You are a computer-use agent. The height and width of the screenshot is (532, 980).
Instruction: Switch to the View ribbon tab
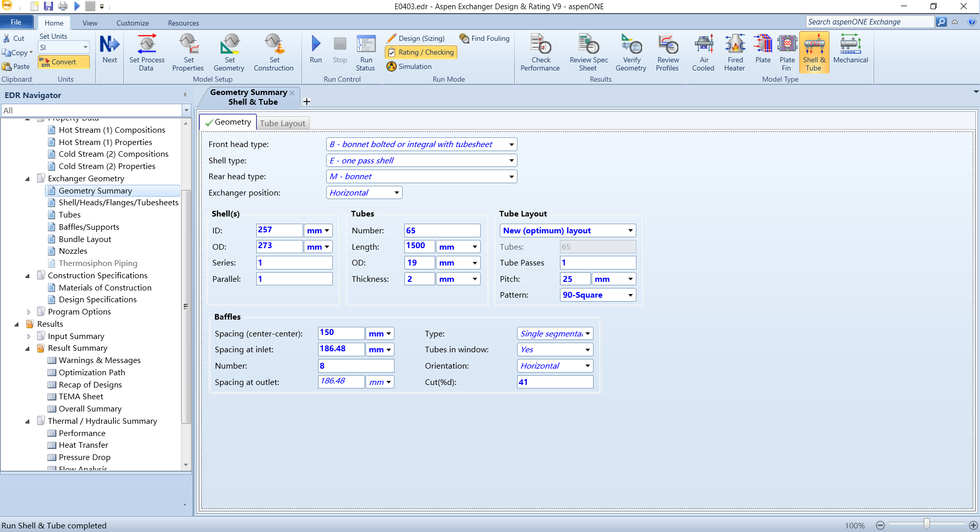(x=90, y=23)
